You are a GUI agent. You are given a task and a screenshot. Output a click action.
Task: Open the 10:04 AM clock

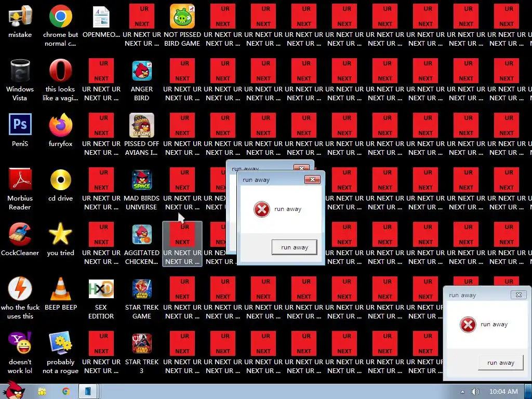pyautogui.click(x=503, y=392)
